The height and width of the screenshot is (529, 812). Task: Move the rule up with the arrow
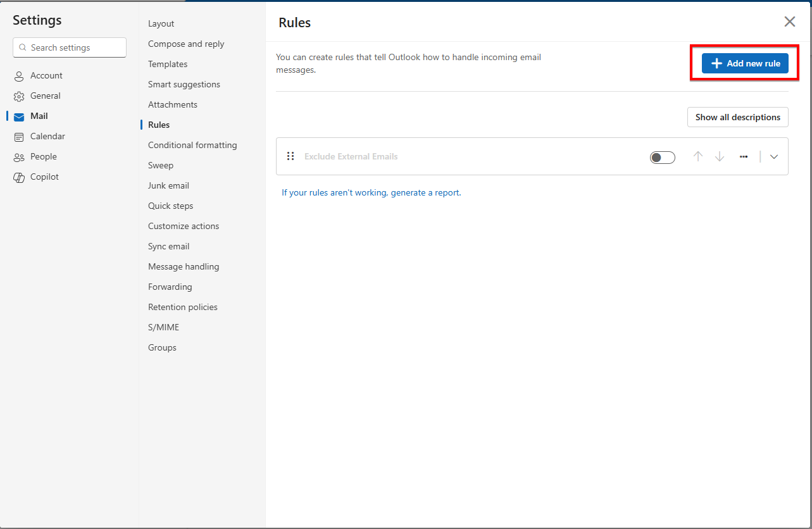(698, 156)
